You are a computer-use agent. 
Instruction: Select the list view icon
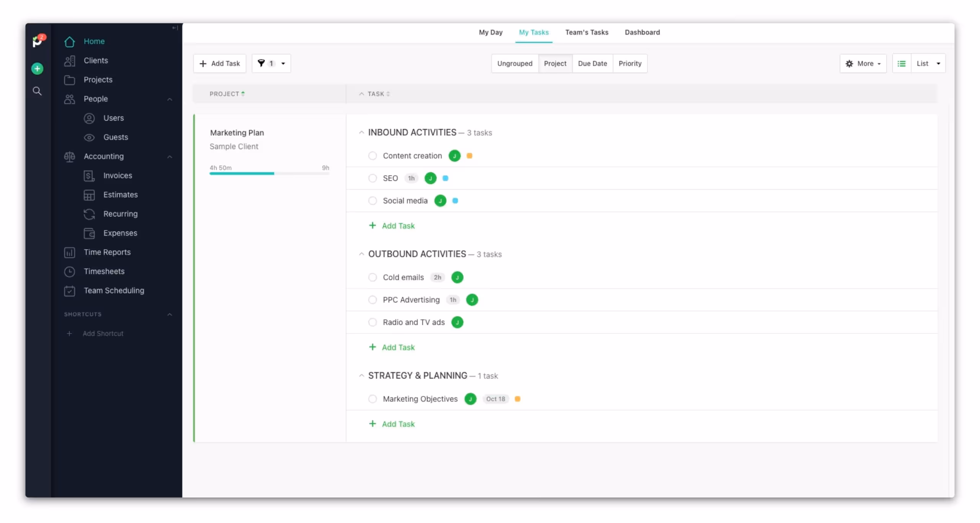[902, 64]
